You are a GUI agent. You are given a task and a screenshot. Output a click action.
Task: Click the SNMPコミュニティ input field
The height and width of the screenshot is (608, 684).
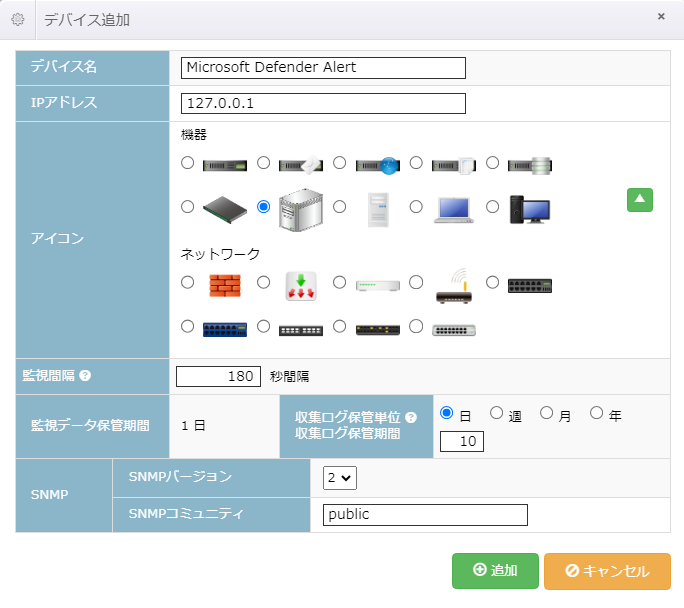[x=425, y=515]
